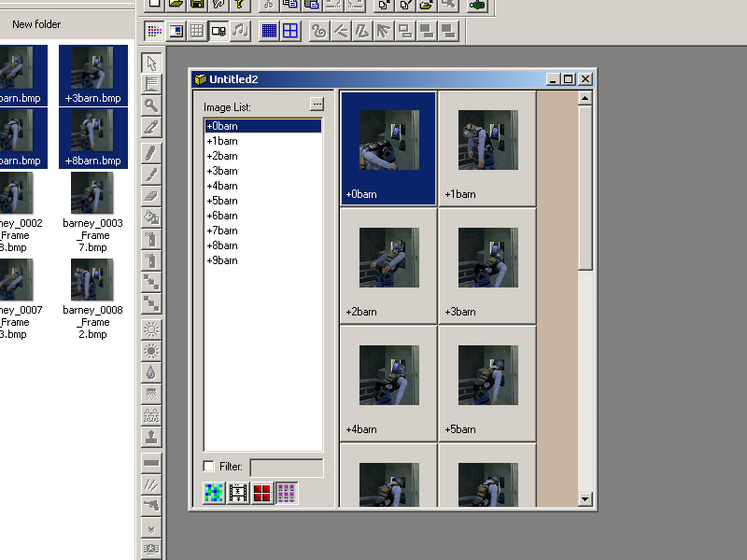Select the eyedropper tool

tap(151, 127)
